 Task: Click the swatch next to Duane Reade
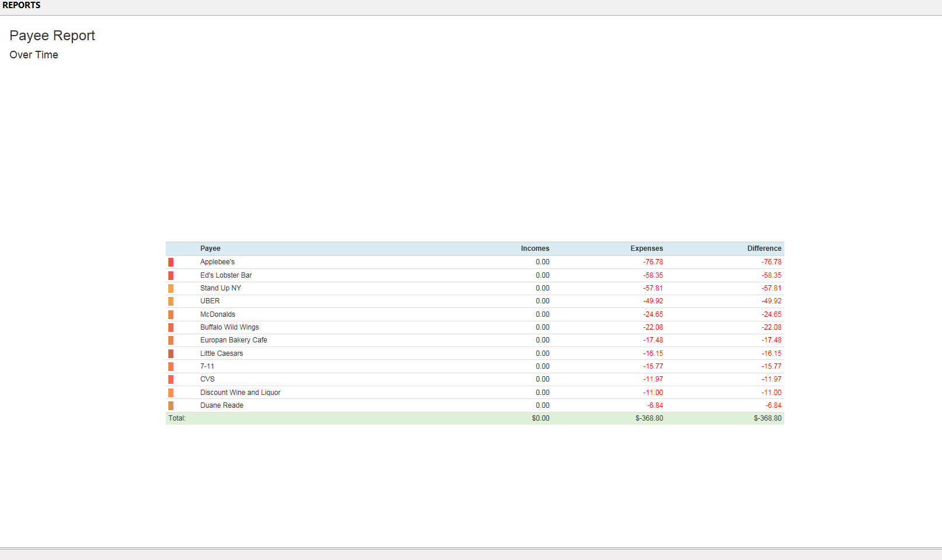[170, 405]
